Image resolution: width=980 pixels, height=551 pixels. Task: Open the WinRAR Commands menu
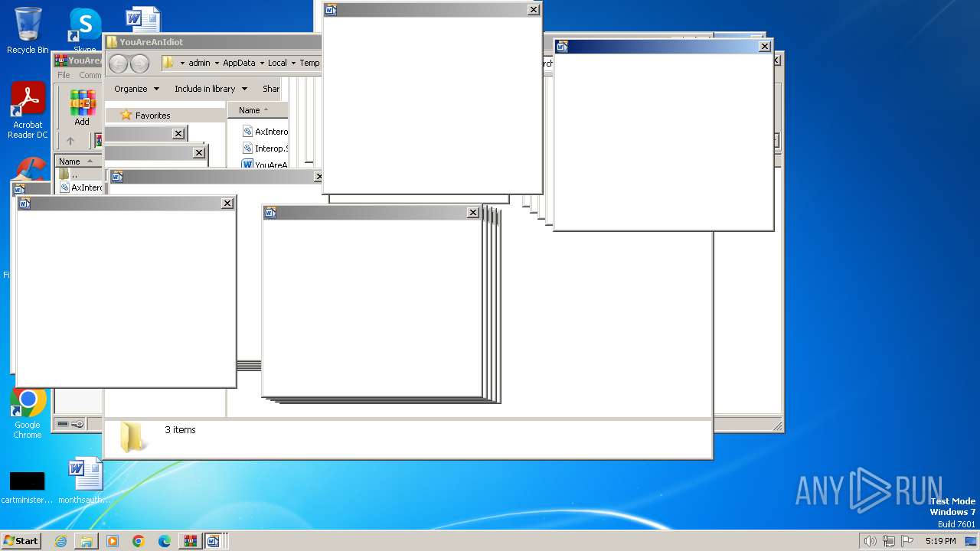[90, 75]
